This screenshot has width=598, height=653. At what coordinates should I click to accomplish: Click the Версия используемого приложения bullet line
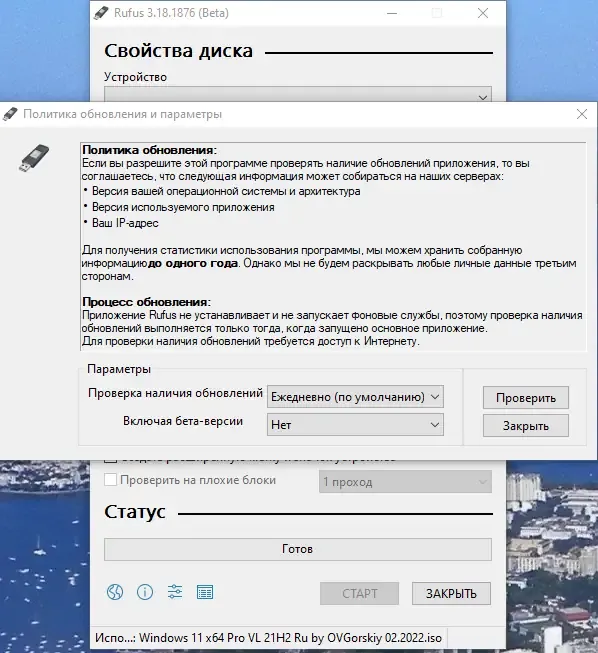[183, 207]
